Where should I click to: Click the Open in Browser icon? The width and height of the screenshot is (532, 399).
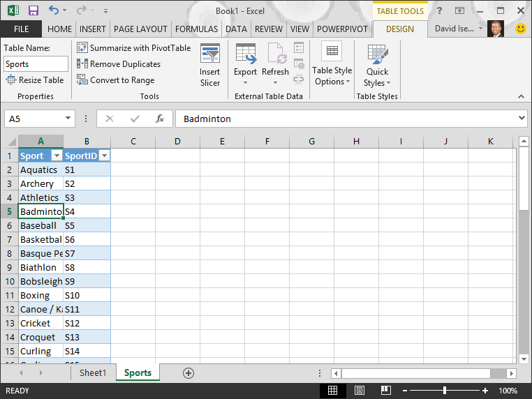(x=299, y=63)
